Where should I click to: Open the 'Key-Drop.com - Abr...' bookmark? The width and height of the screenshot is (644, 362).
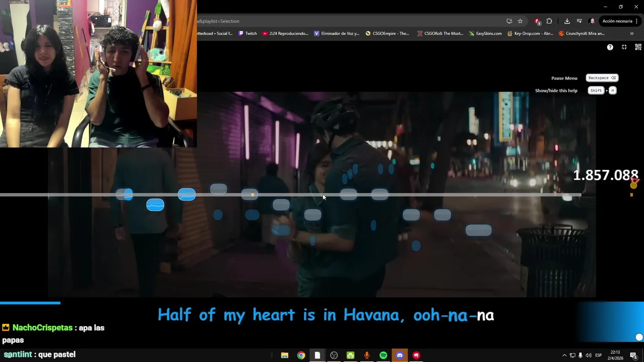pyautogui.click(x=530, y=34)
